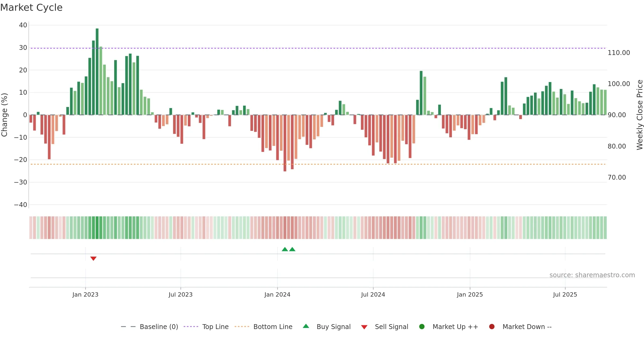This screenshot has height=362, width=644.
Task: Click the Market Cycle chart title
Action: point(31,8)
